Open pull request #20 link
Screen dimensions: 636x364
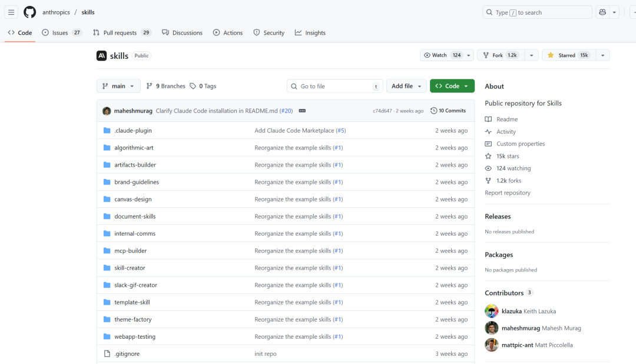pyautogui.click(x=287, y=111)
